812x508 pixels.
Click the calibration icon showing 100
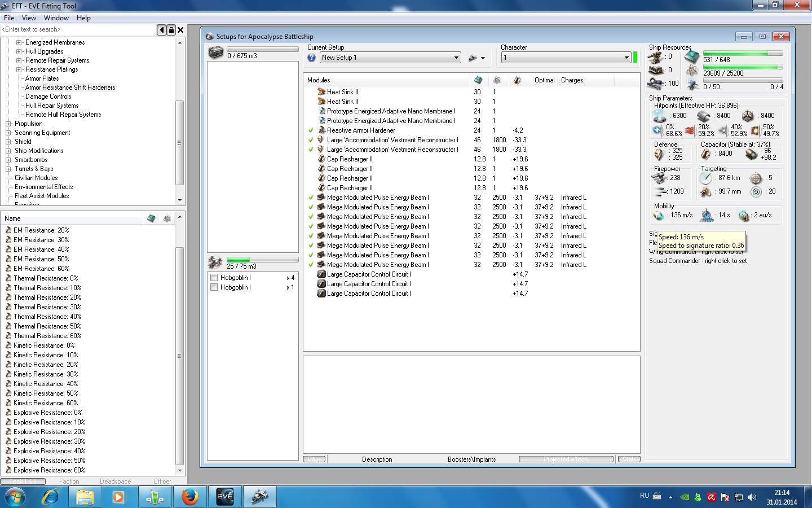click(655, 84)
